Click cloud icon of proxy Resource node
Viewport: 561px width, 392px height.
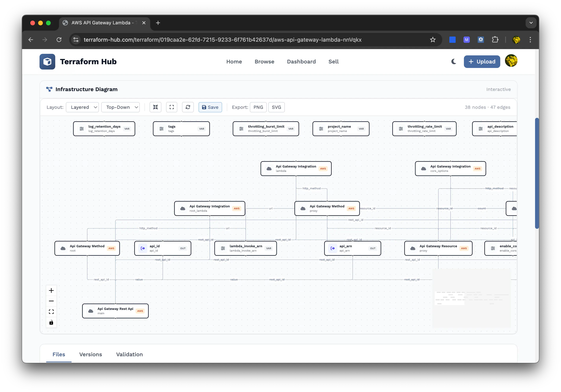pyautogui.click(x=413, y=248)
